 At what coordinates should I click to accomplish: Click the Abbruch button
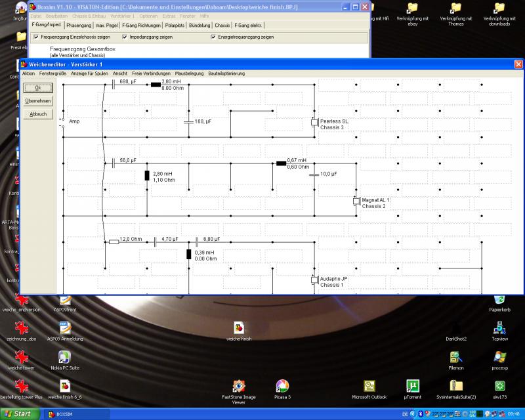38,114
